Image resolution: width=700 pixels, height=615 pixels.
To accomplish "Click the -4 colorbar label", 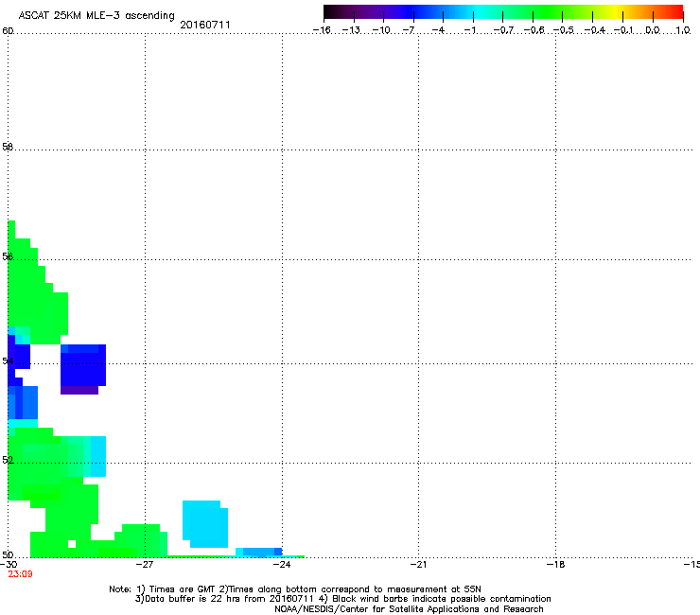I will coord(438,30).
